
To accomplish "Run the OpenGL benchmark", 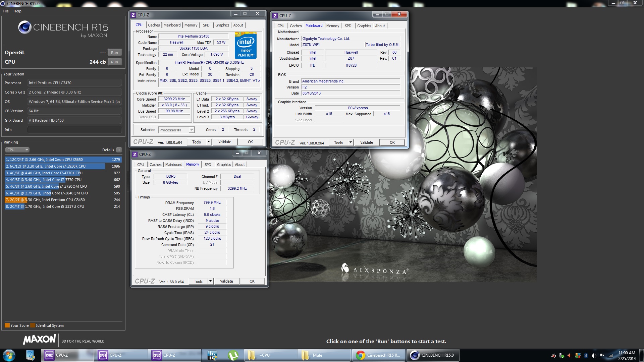I will (114, 53).
